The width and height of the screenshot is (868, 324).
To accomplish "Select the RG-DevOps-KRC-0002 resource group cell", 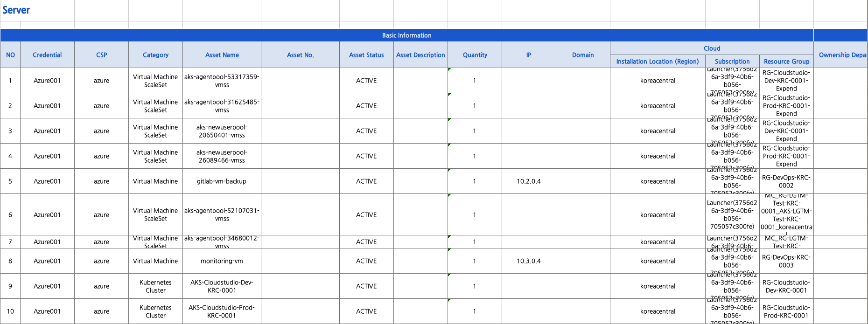I will pyautogui.click(x=786, y=181).
